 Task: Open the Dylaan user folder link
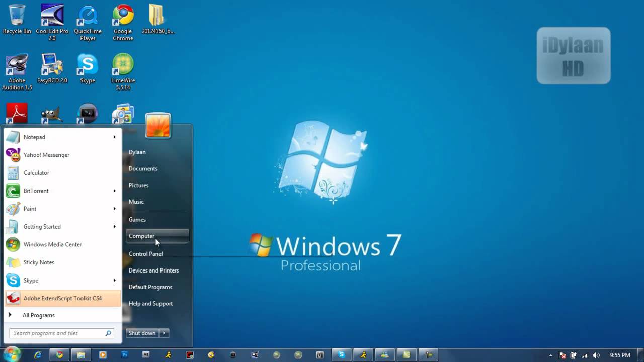157,152
